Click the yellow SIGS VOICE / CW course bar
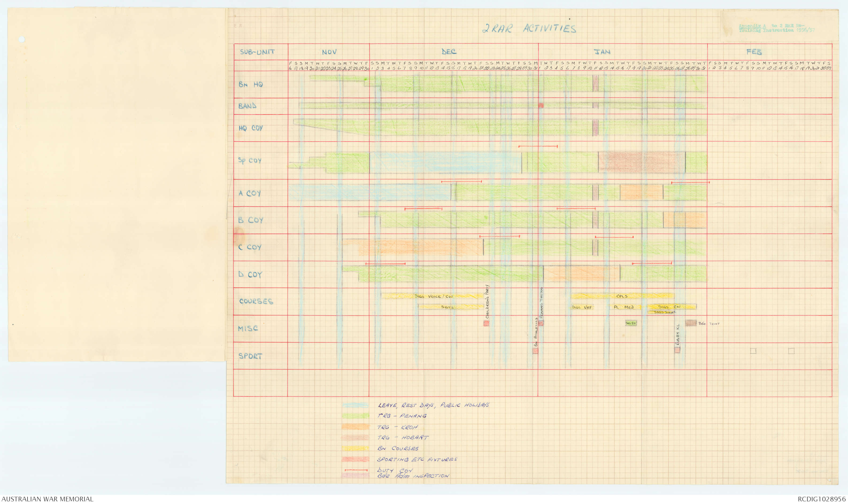The width and height of the screenshot is (848, 504). (x=433, y=296)
